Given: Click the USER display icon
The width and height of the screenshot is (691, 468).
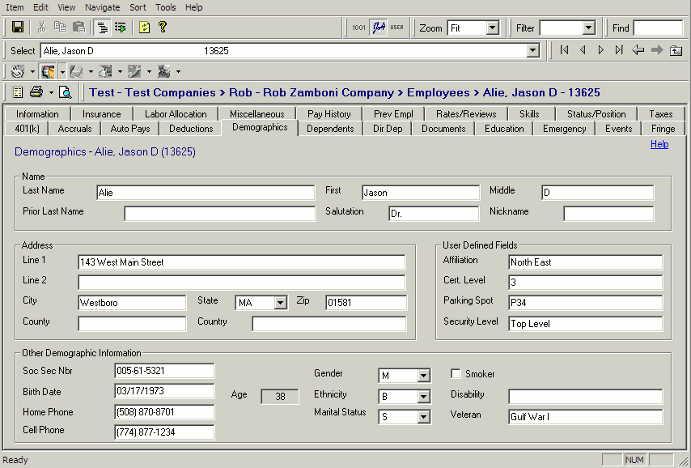Looking at the screenshot, I should click(x=397, y=28).
